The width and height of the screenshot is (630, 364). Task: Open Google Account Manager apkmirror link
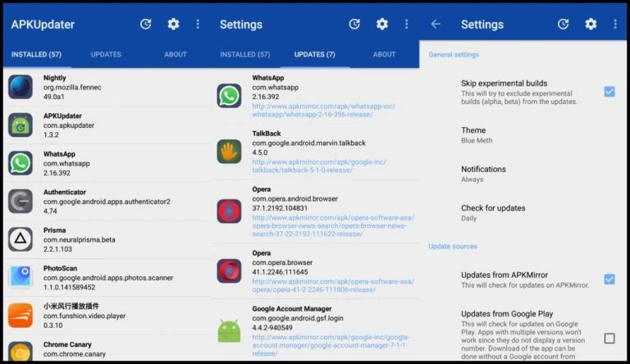coord(331,345)
